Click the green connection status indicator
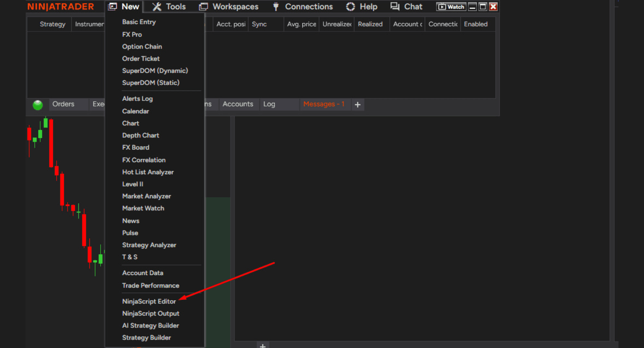644x348 pixels. tap(38, 105)
